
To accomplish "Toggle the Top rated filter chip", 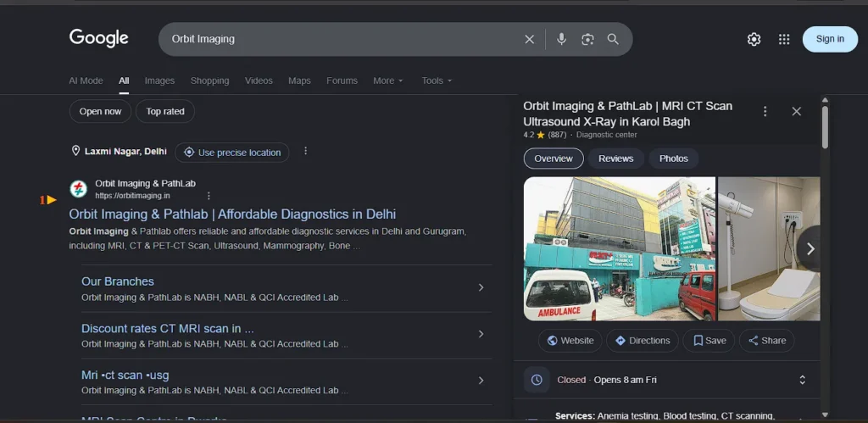I will tap(165, 111).
